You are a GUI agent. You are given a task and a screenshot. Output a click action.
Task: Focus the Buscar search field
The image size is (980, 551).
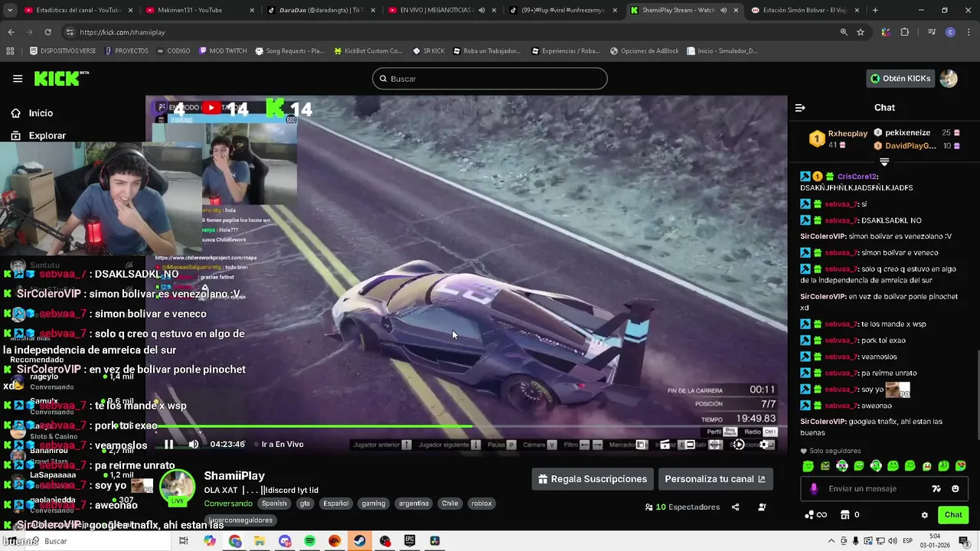[490, 79]
